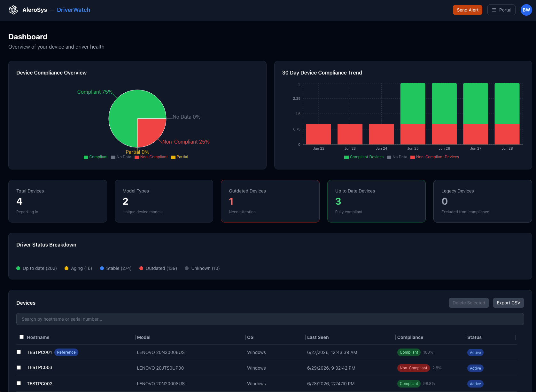Open the Total Devices card

58,201
